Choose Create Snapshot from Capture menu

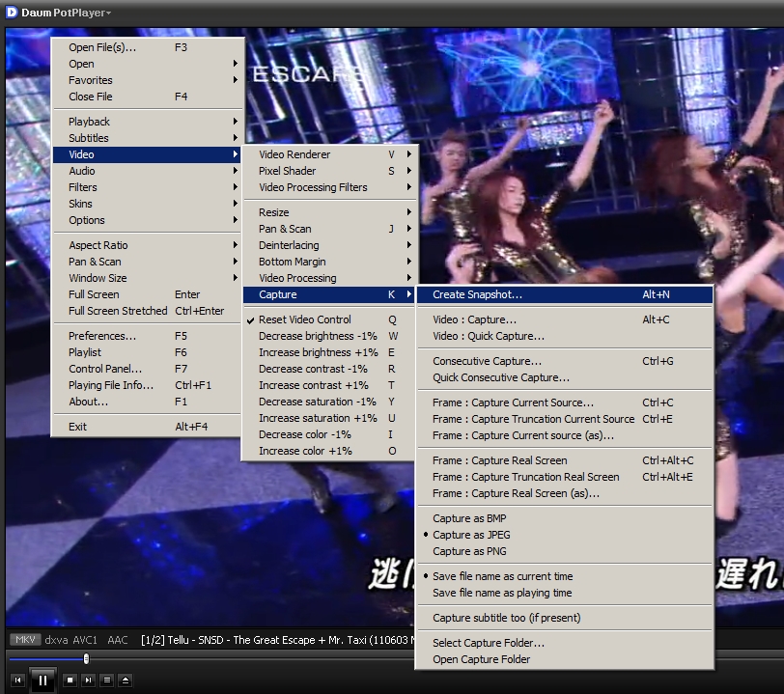(x=477, y=294)
